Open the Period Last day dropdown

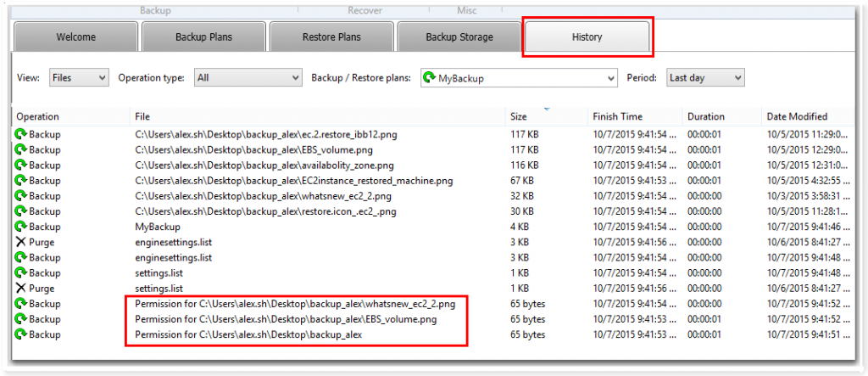[x=704, y=78]
